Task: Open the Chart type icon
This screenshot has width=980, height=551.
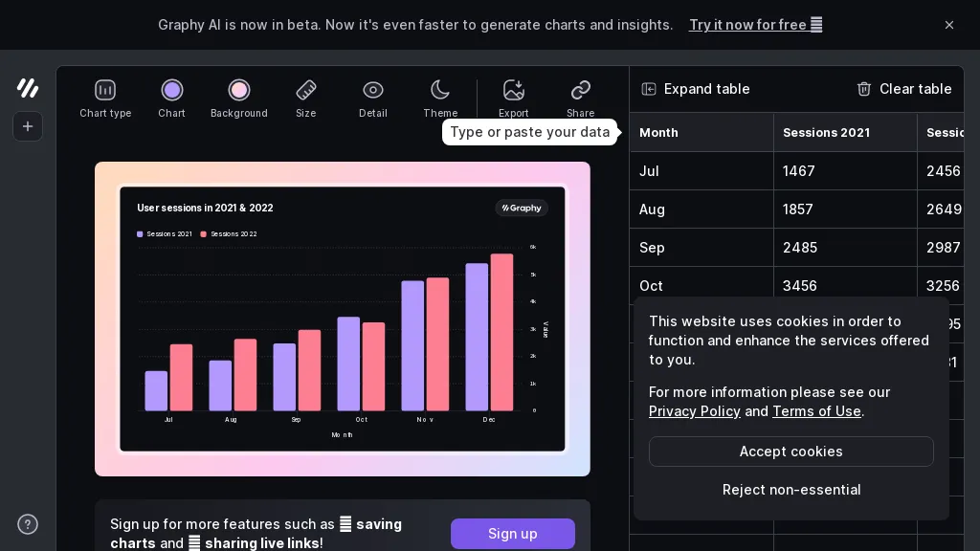Action: pos(105,91)
